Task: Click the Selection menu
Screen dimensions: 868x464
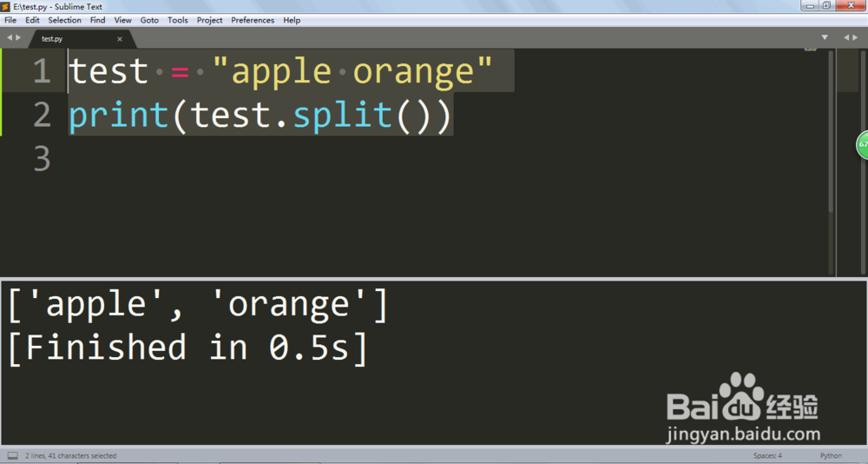Action: point(64,20)
